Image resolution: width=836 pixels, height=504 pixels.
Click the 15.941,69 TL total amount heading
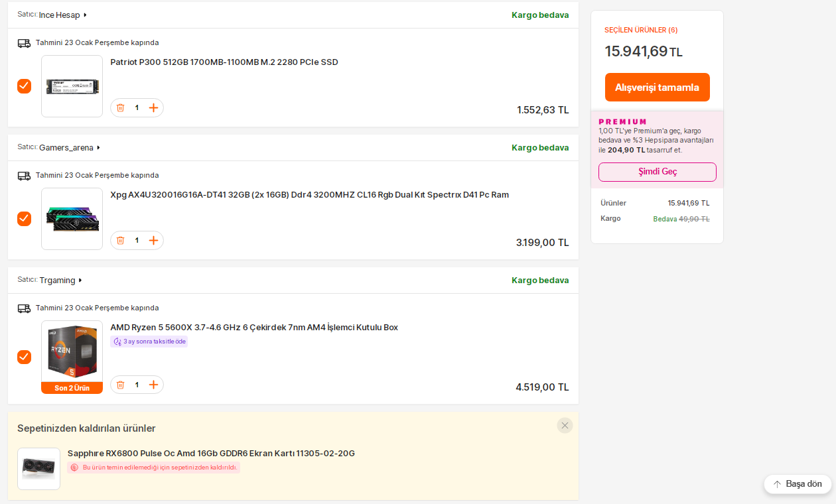click(x=644, y=52)
